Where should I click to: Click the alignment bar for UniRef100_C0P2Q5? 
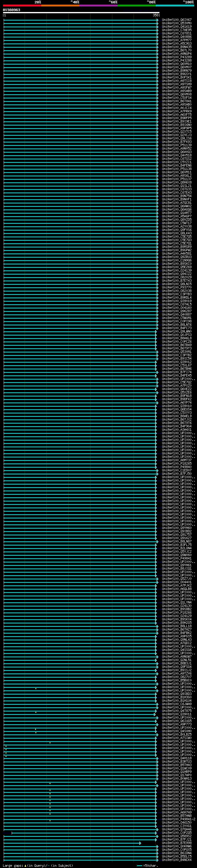point(84,833)
